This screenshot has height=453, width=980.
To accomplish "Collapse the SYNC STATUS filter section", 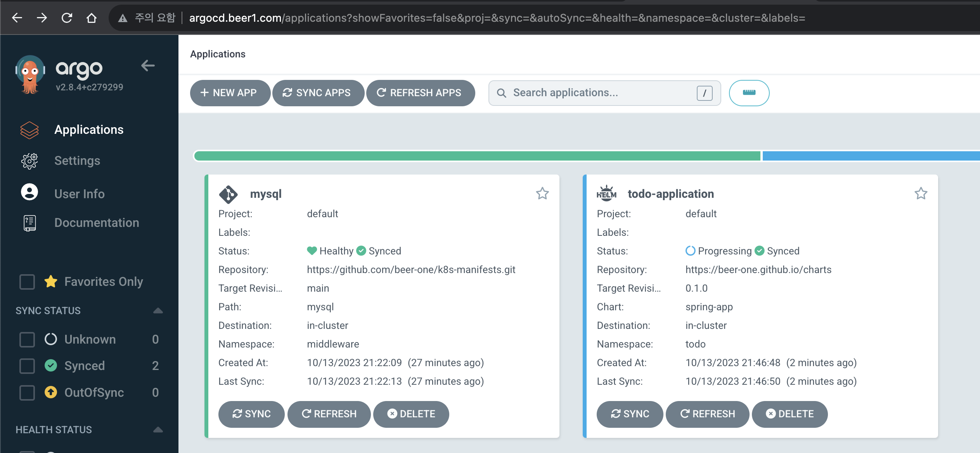I will 158,311.
